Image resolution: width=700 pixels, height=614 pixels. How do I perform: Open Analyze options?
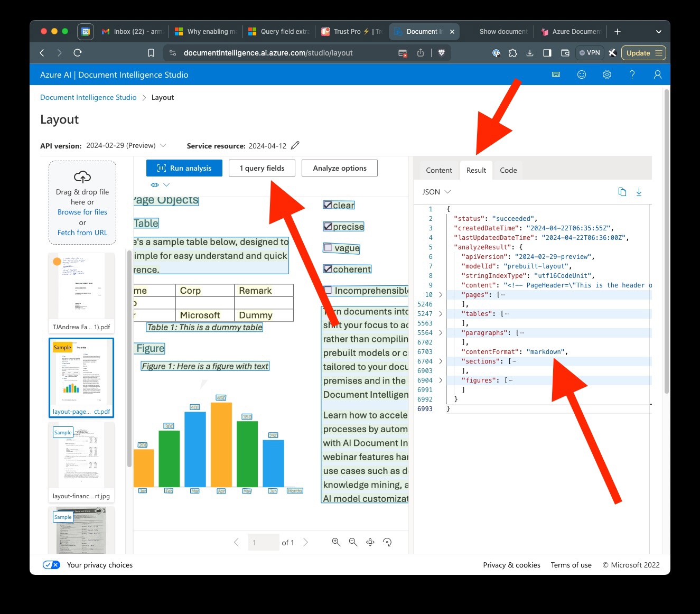[339, 168]
